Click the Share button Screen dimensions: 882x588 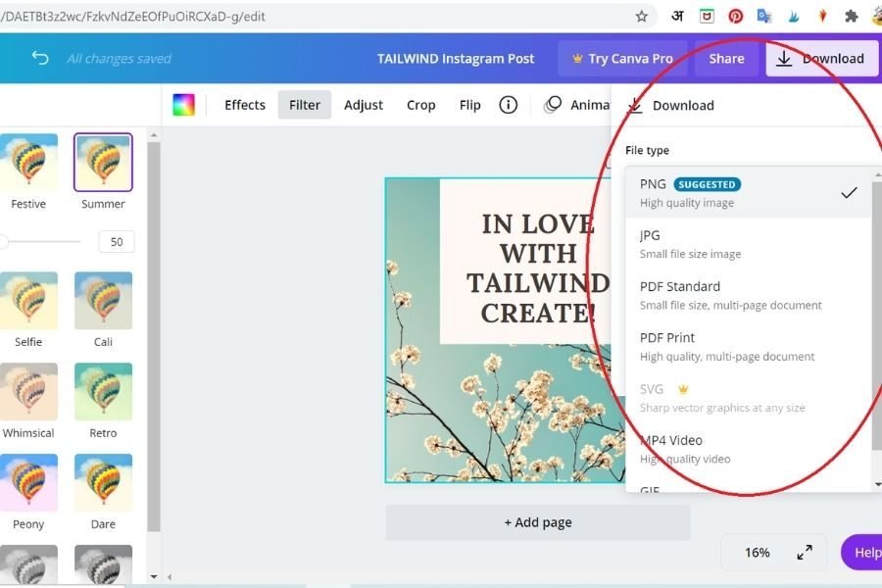726,59
